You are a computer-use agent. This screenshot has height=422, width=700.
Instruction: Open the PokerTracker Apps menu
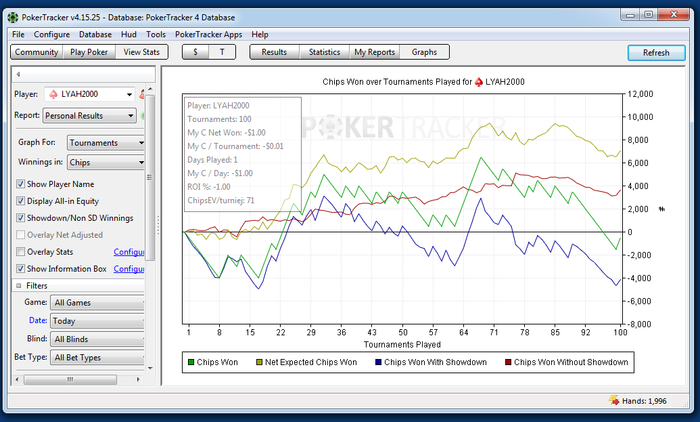click(x=208, y=34)
